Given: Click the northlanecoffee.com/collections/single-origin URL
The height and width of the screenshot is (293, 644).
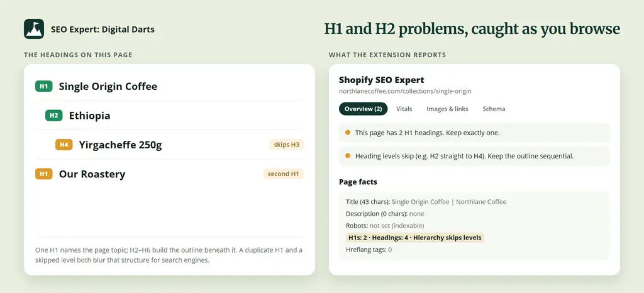Looking at the screenshot, I should pos(405,91).
